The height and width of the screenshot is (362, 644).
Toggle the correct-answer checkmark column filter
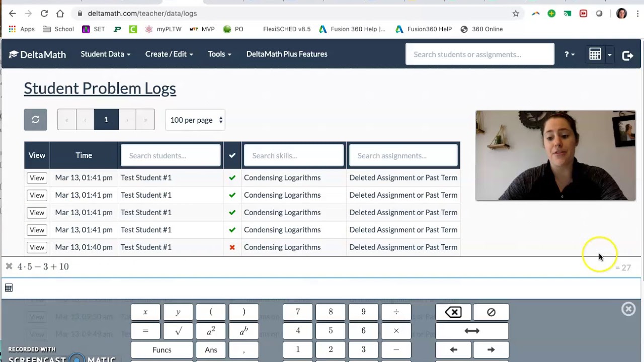232,155
